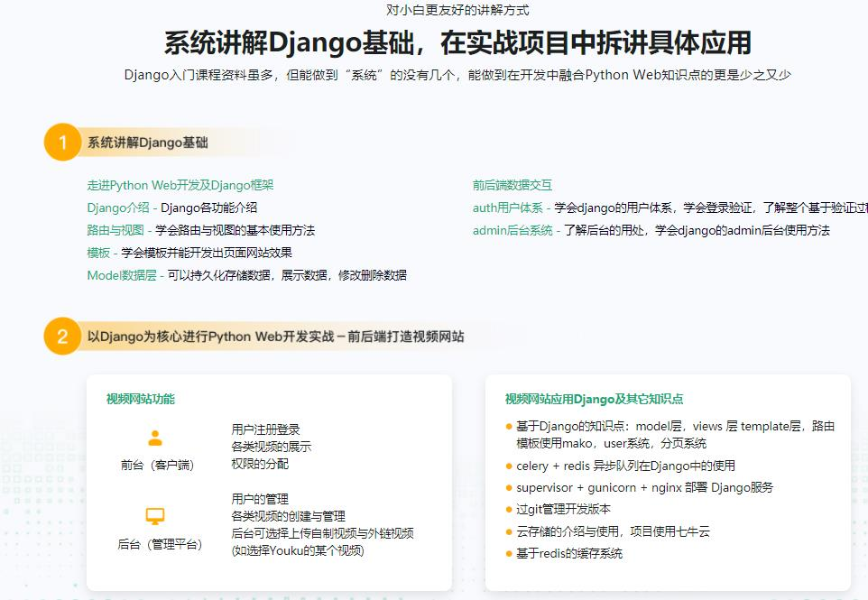Open the 前后端数据交互 heading link
The height and width of the screenshot is (600, 868).
[x=512, y=185]
